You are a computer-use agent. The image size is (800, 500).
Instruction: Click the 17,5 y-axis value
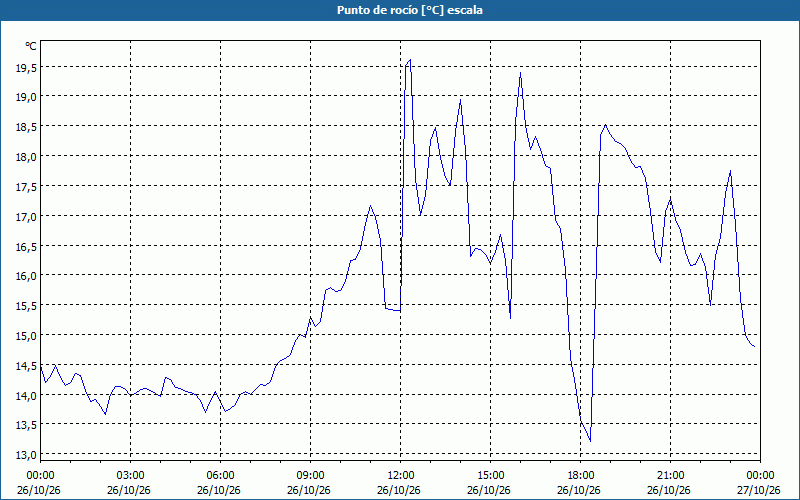pos(26,186)
